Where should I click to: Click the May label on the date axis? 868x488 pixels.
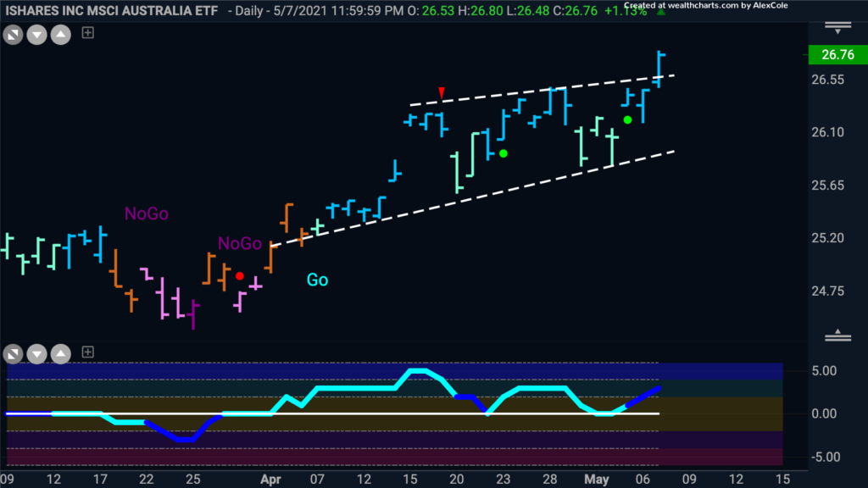(x=597, y=480)
